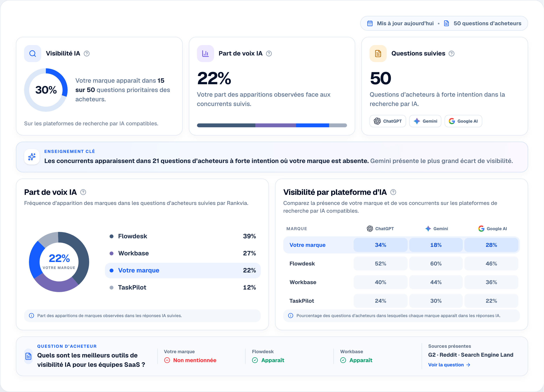Click the blue segment of share-of-voice bar

tap(313, 125)
